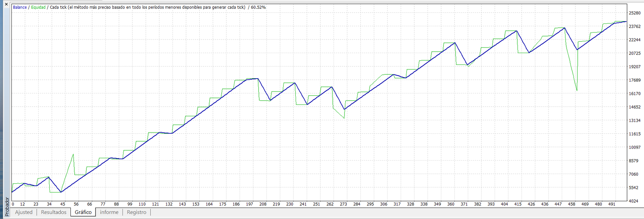Click the green Equidad legend label

(38, 7)
